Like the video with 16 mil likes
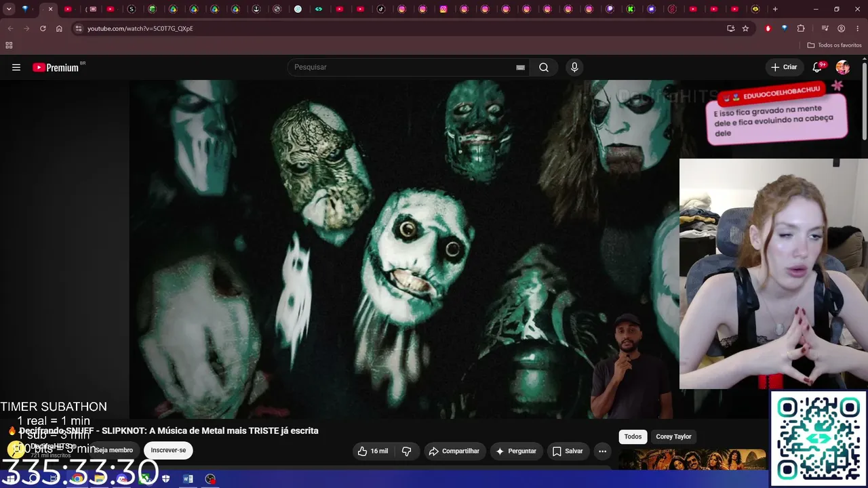Screen dimensions: 868x488 pyautogui.click(x=372, y=451)
